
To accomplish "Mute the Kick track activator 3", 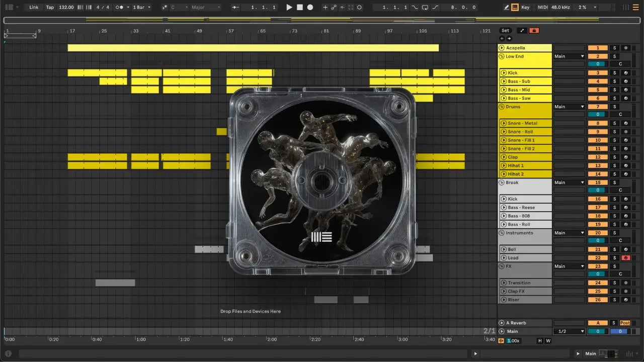I will (598, 73).
